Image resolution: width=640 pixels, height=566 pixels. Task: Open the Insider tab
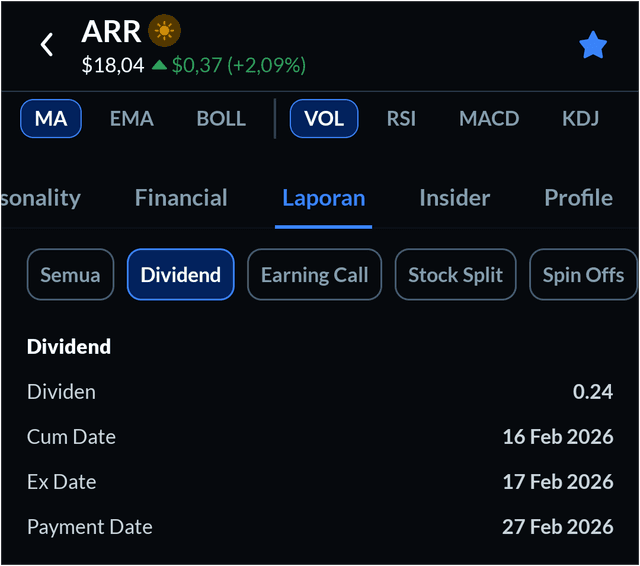coord(455,198)
